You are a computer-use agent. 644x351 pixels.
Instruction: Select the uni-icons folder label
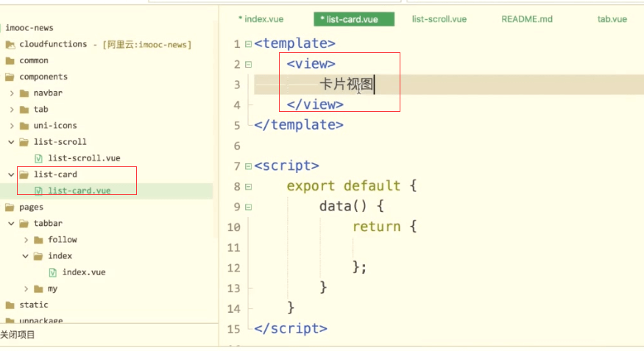[55, 126]
